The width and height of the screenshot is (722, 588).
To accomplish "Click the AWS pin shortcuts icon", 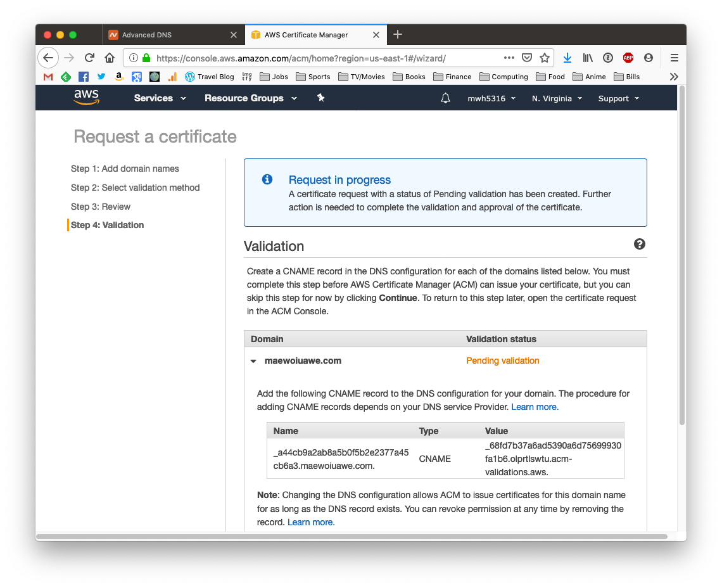I will pos(320,98).
